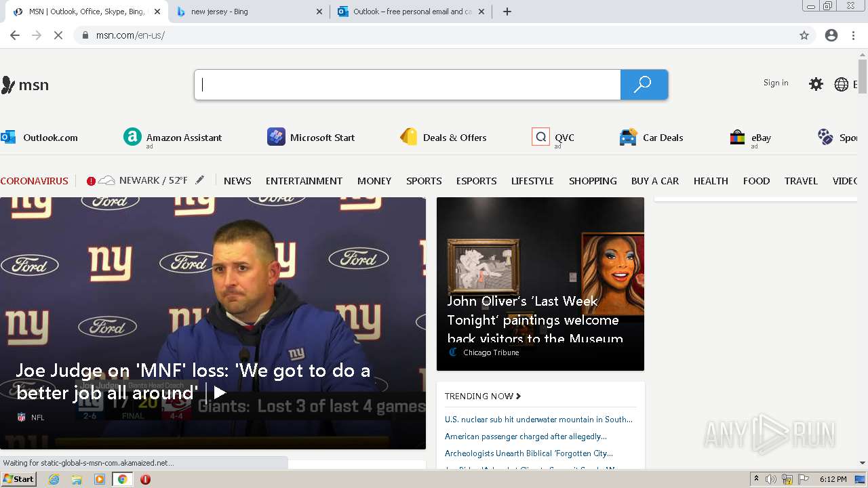Play the Joe Judge video
This screenshot has height=488, width=868.
point(220,392)
